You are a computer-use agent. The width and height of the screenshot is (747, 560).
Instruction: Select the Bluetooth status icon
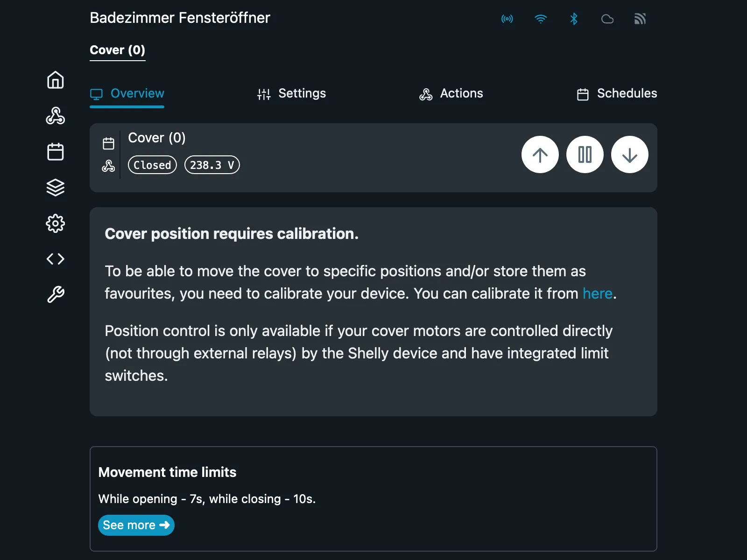[x=574, y=19]
